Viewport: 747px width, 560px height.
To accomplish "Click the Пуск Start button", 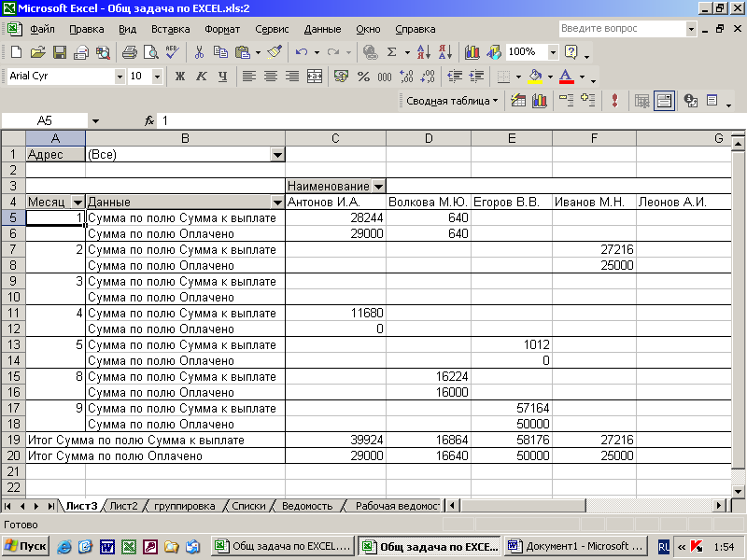I will tap(25, 545).
